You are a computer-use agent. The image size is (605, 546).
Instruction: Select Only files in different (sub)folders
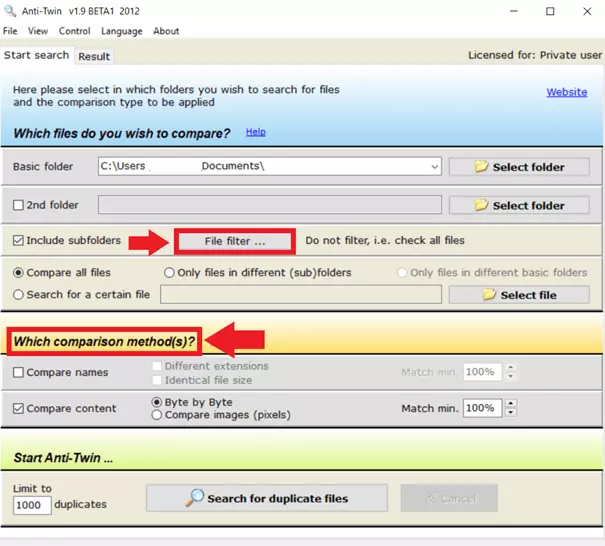coord(169,273)
